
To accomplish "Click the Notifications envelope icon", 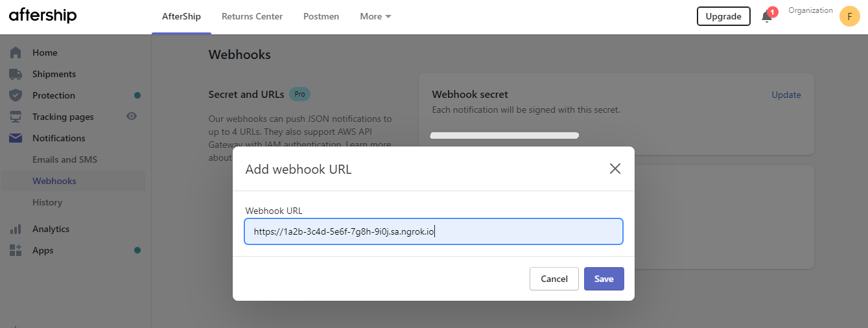I will (16, 138).
